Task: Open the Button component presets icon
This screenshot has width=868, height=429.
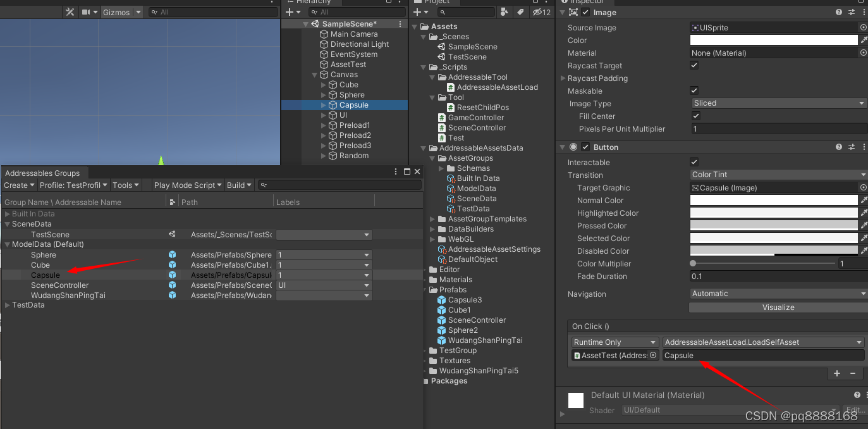Action: pos(852,147)
